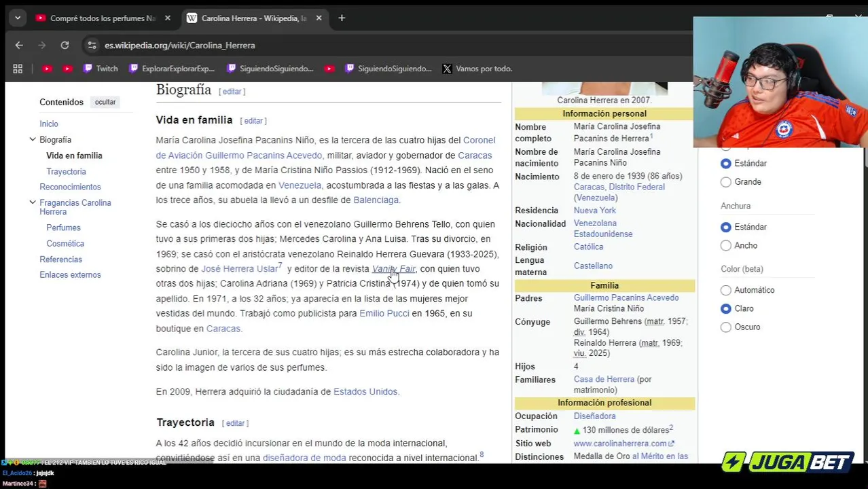
Task: Select Estándar text size option
Action: [726, 164]
